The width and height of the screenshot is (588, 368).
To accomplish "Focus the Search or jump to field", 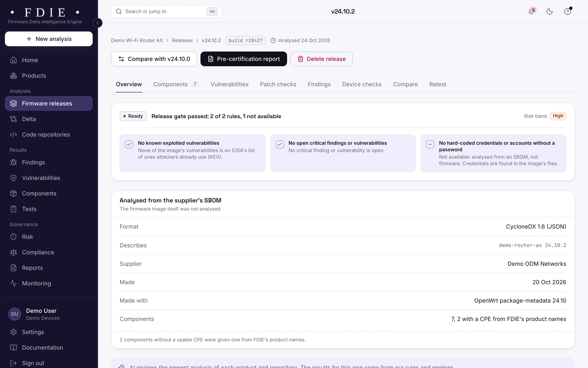I will [166, 11].
